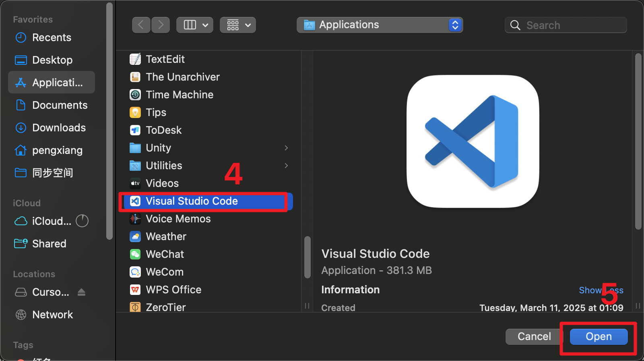The height and width of the screenshot is (361, 644).
Task: Click the Unity folder icon
Action: tap(135, 148)
